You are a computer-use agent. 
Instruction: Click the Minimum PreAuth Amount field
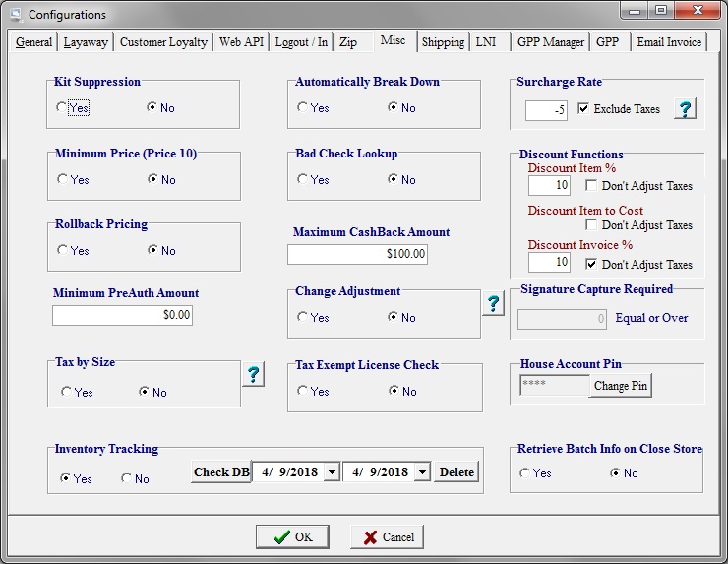pyautogui.click(x=123, y=315)
